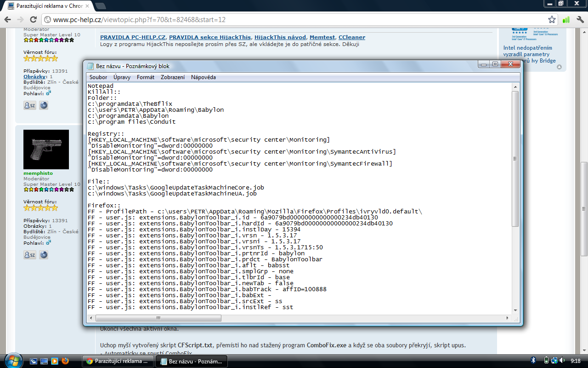Click the battery tray icon
The width and height of the screenshot is (588, 368).
point(546,361)
